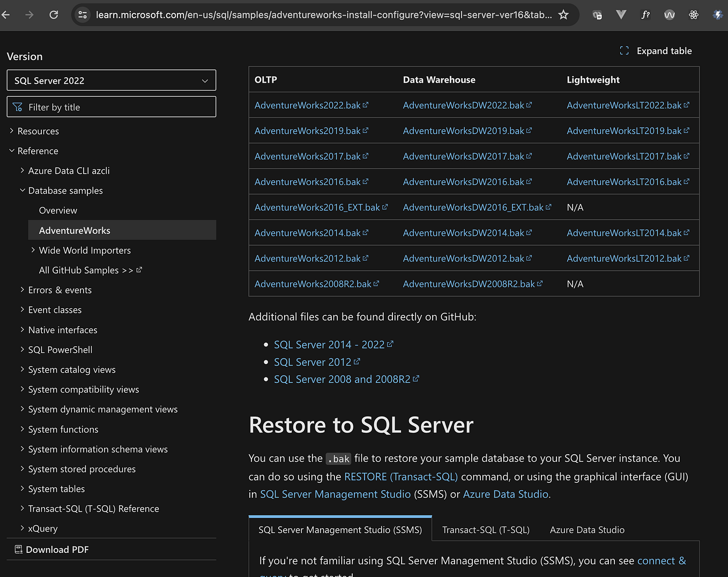
Task: Switch to the Transact-SQL (T-SQL) tab
Action: [x=486, y=530]
